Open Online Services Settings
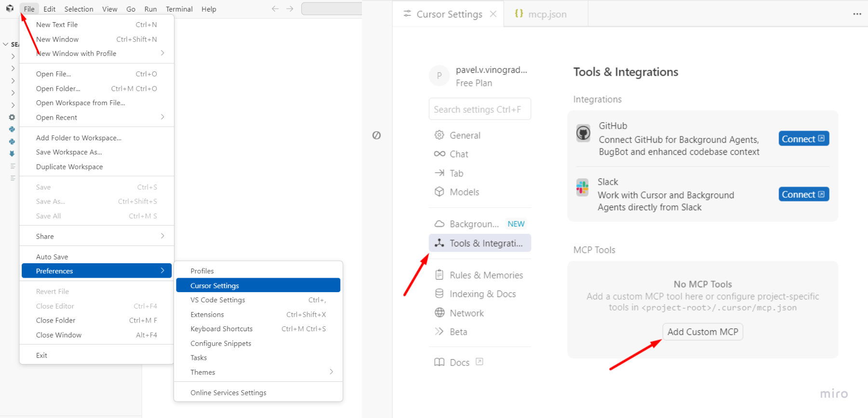This screenshot has width=868, height=418. click(x=258, y=392)
